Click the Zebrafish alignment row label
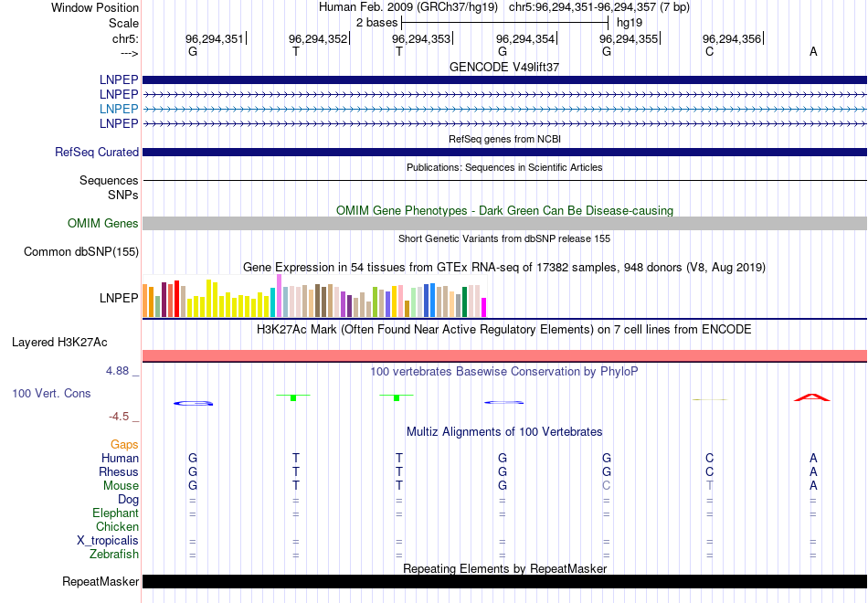 click(x=114, y=554)
